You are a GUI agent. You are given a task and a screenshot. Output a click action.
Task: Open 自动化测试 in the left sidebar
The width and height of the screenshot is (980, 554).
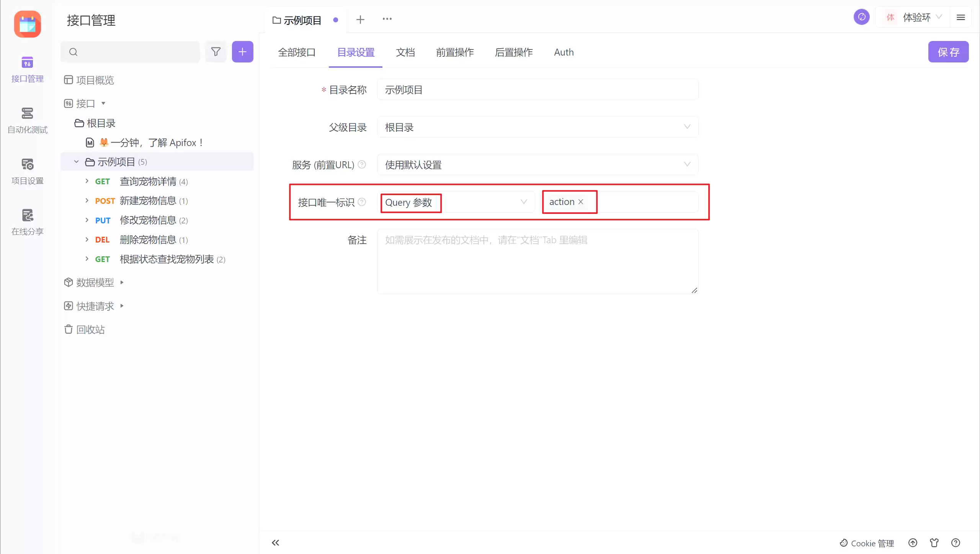[27, 121]
